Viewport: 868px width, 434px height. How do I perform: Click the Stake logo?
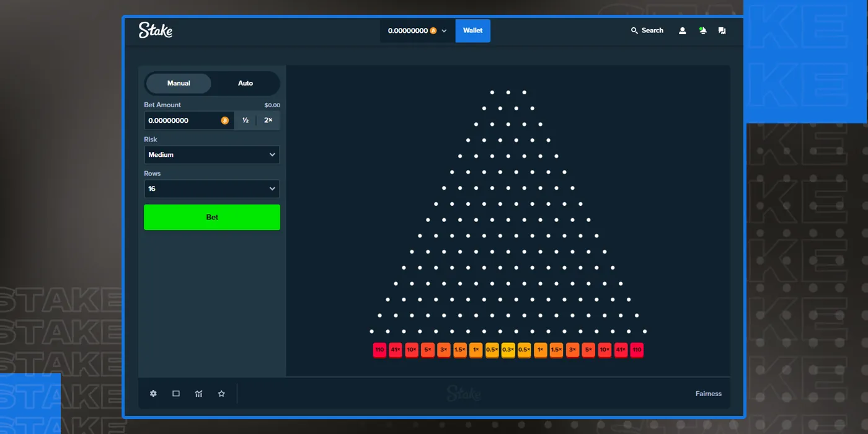click(156, 30)
